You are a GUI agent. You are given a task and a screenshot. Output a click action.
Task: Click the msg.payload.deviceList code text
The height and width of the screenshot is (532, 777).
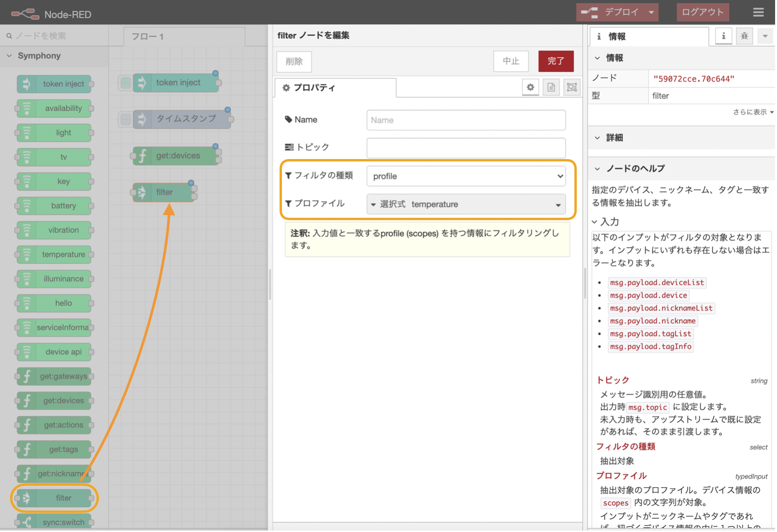(x=657, y=283)
